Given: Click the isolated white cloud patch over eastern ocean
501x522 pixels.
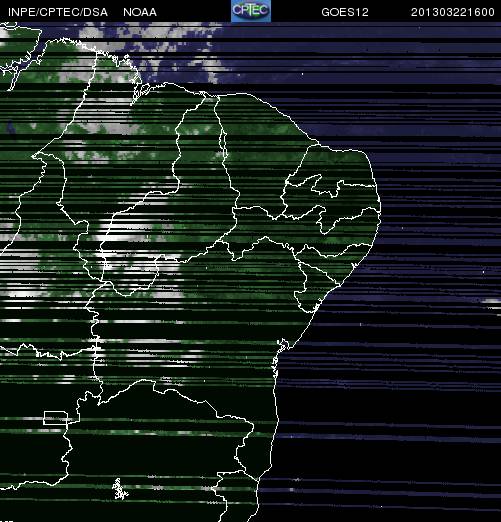Looking at the screenshot, I should (x=492, y=301).
